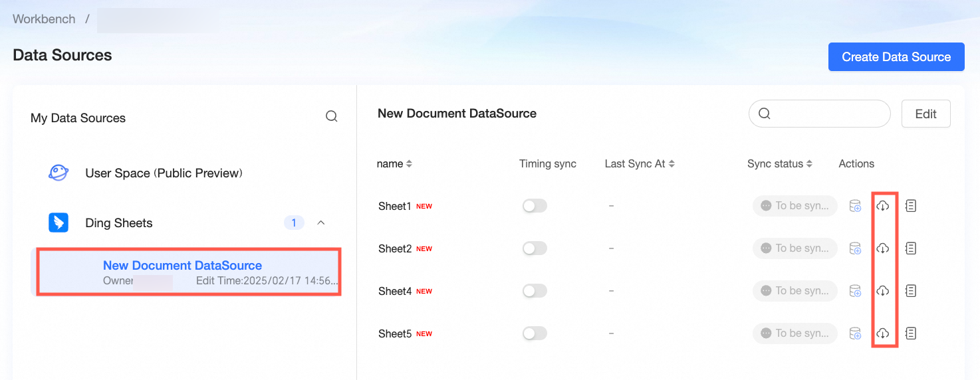Enable timing sync for Sheet1
This screenshot has height=380, width=980.
pos(535,206)
